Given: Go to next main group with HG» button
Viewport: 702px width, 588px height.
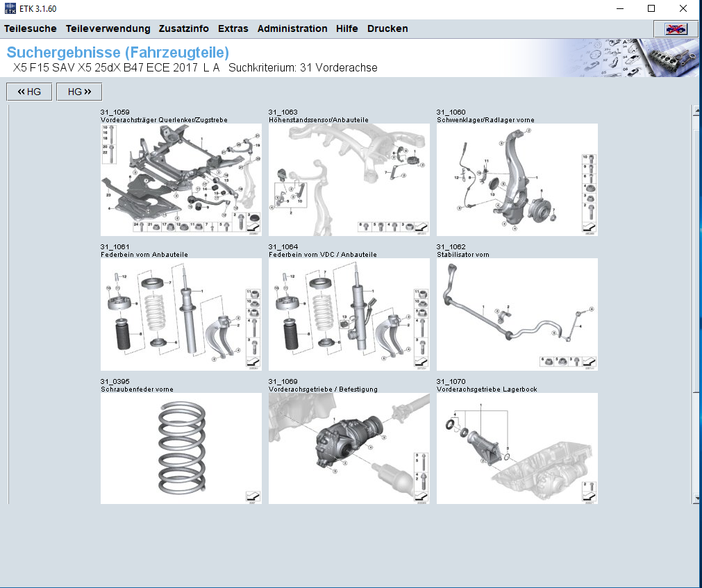Looking at the screenshot, I should click(79, 92).
